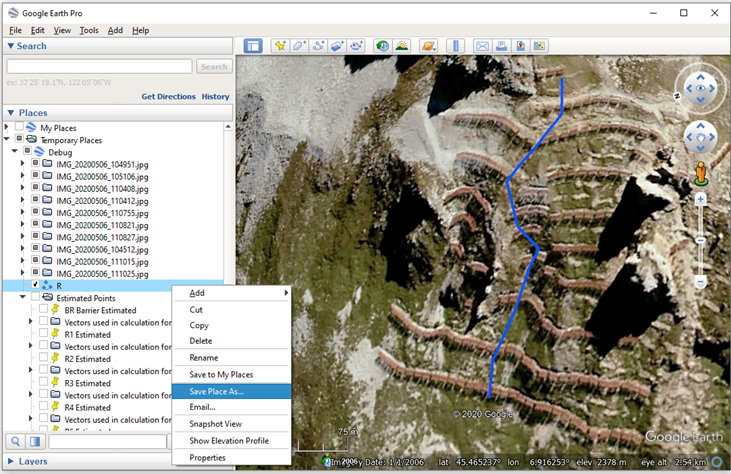Click the zoom slider track
Image resolution: width=731 pixels, height=474 pixels.
point(700,240)
